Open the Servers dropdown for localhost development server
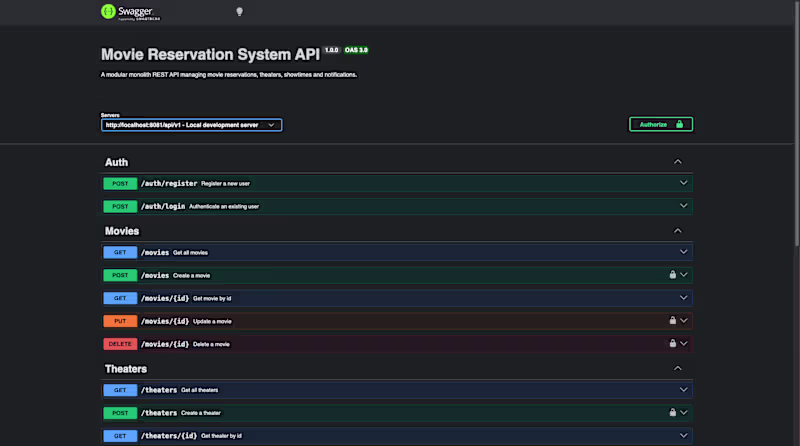Image resolution: width=800 pixels, height=446 pixels. [191, 125]
